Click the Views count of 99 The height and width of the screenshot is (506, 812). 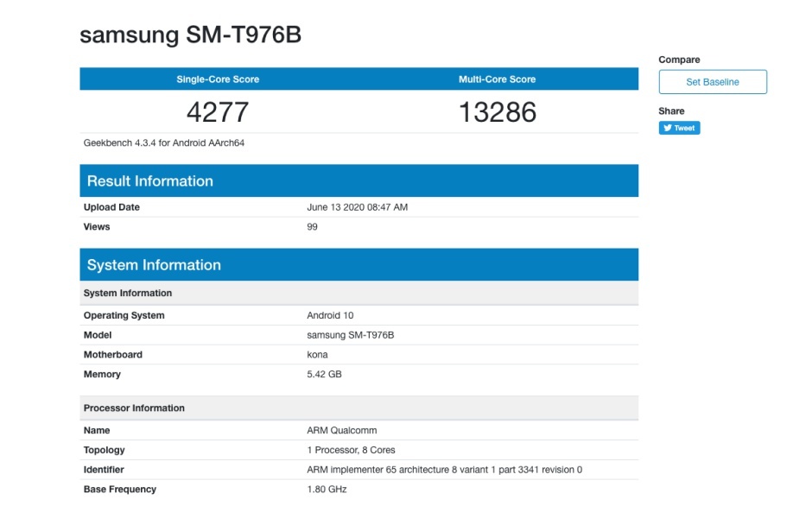coord(312,227)
